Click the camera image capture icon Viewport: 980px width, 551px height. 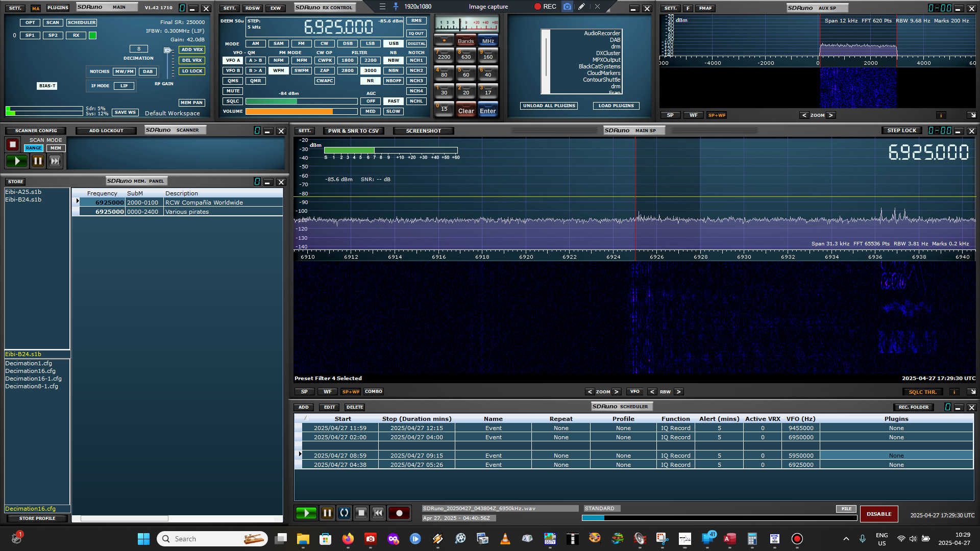point(567,7)
